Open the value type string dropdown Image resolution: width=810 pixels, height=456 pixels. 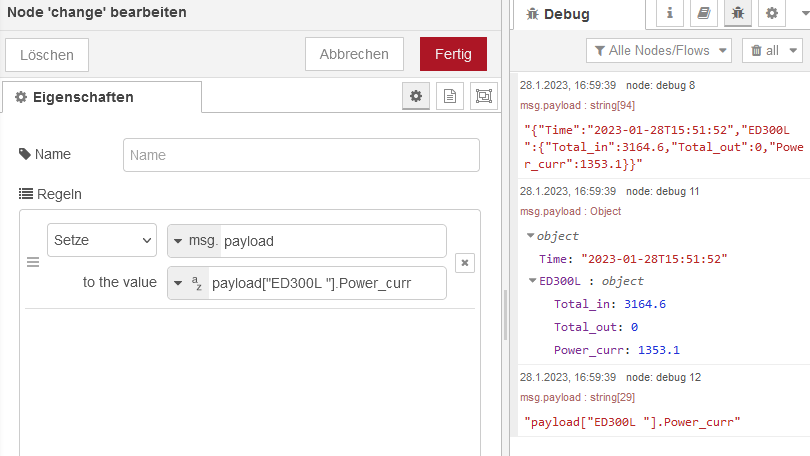tap(188, 283)
